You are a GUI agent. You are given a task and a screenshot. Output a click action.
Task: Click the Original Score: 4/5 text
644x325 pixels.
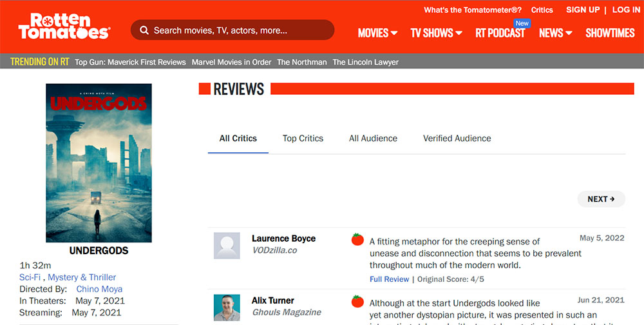coord(451,279)
